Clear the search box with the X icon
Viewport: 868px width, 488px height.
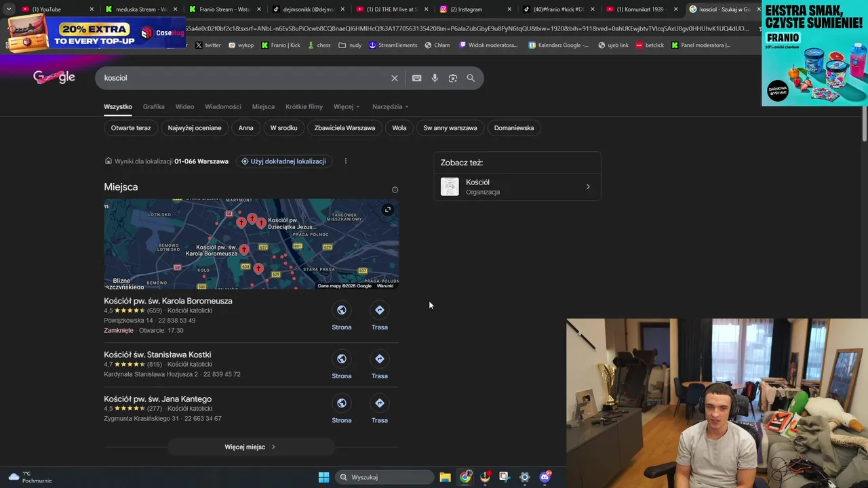click(395, 78)
